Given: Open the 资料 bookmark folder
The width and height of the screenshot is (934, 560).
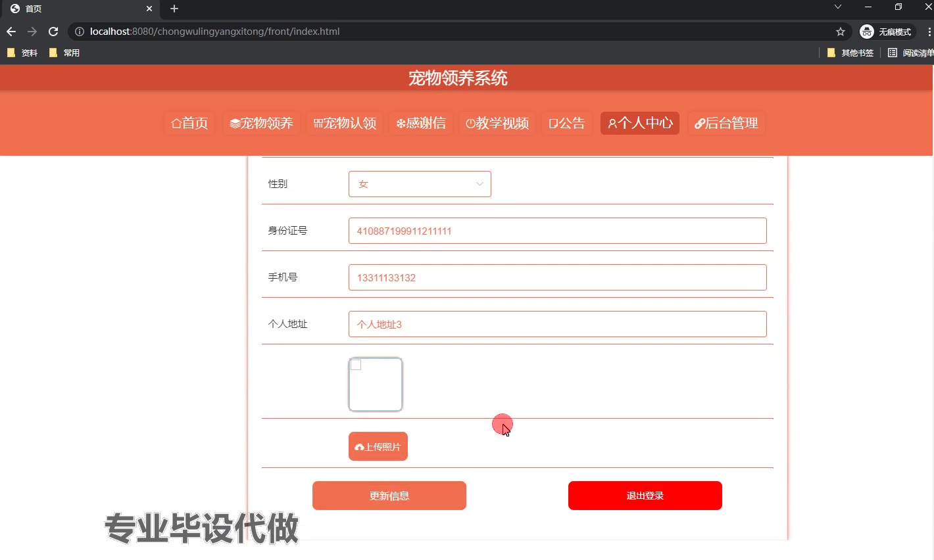Looking at the screenshot, I should [x=22, y=53].
